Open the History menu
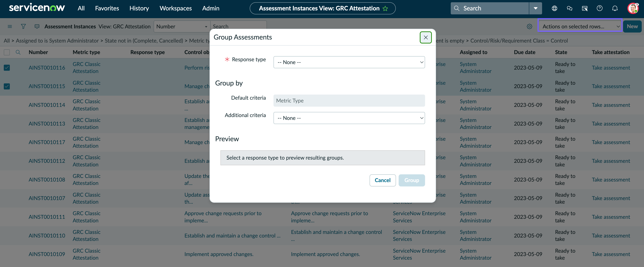The image size is (644, 267). pyautogui.click(x=139, y=8)
